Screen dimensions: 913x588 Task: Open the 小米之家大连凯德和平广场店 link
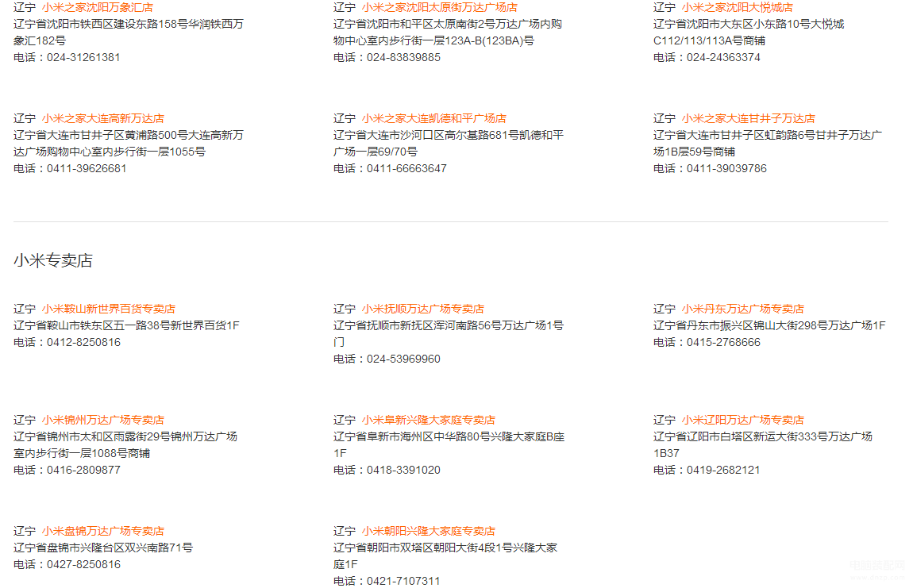(433, 119)
